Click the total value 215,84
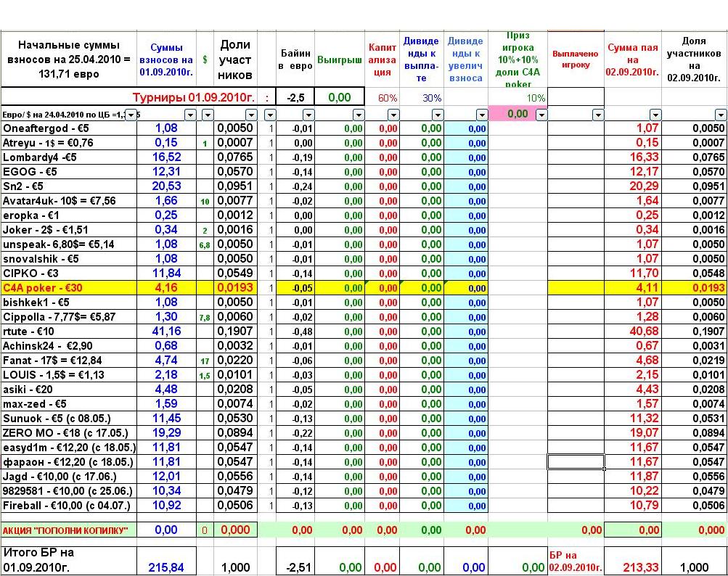 click(x=165, y=567)
